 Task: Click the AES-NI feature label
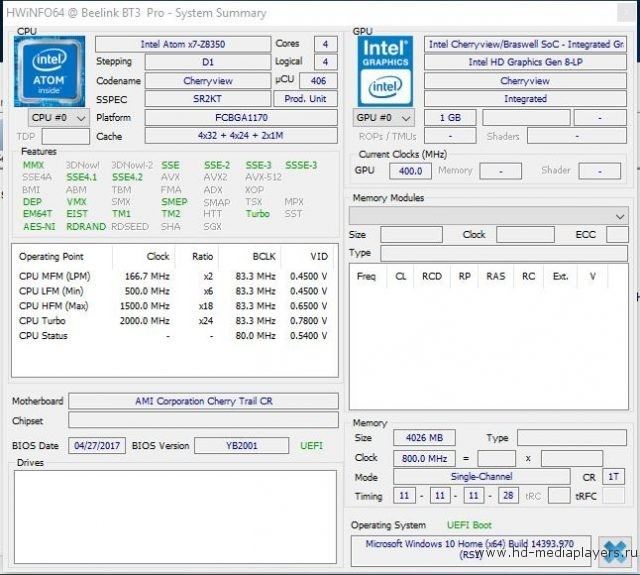pos(39,226)
